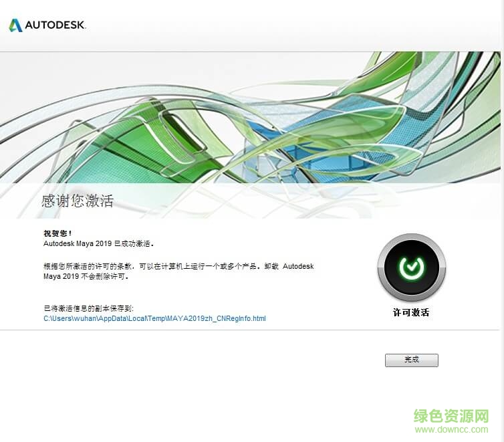The width and height of the screenshot is (504, 442).
Task: Click the 完成 finish button
Action: (412, 360)
